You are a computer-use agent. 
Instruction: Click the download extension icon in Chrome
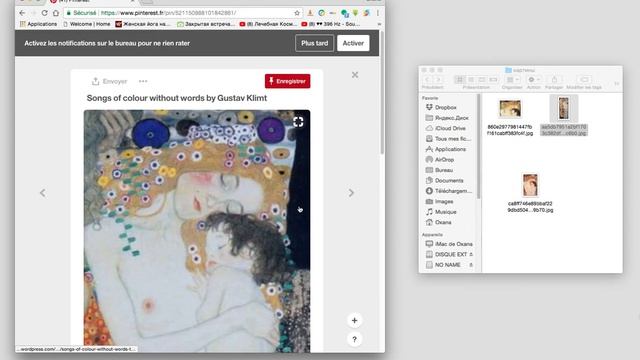point(310,13)
